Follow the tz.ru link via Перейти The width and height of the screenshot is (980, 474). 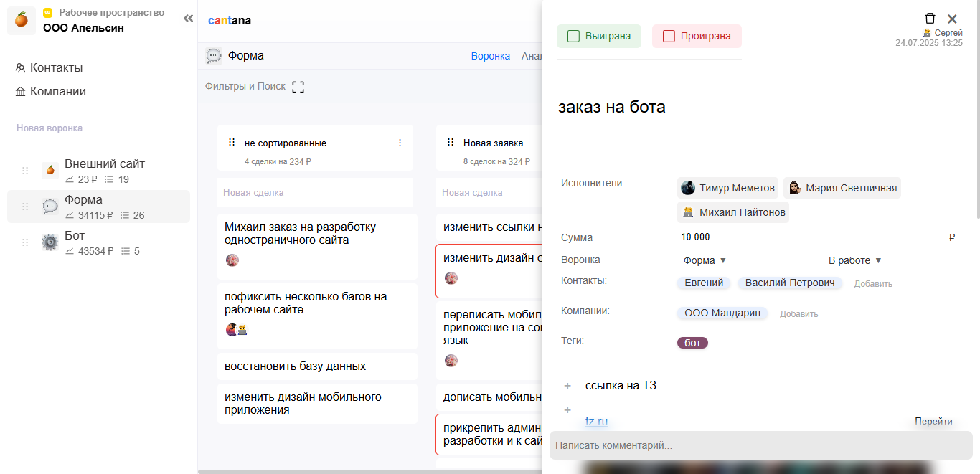pyautogui.click(x=933, y=421)
